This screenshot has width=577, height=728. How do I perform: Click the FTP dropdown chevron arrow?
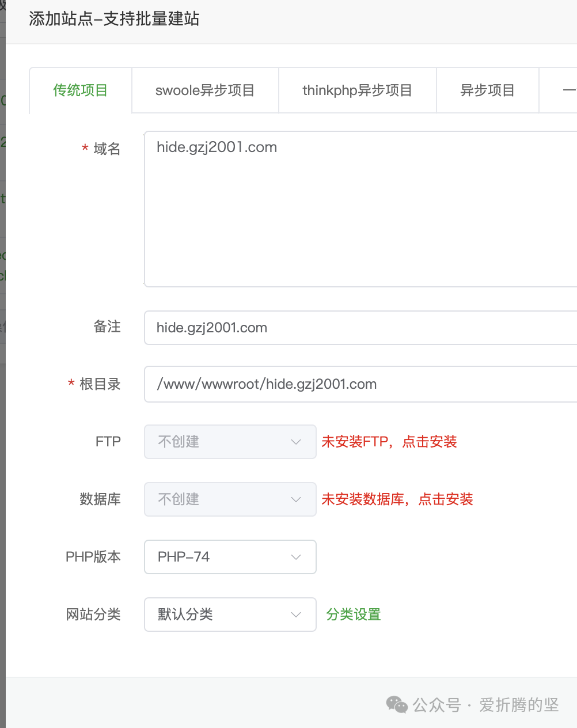(x=296, y=442)
